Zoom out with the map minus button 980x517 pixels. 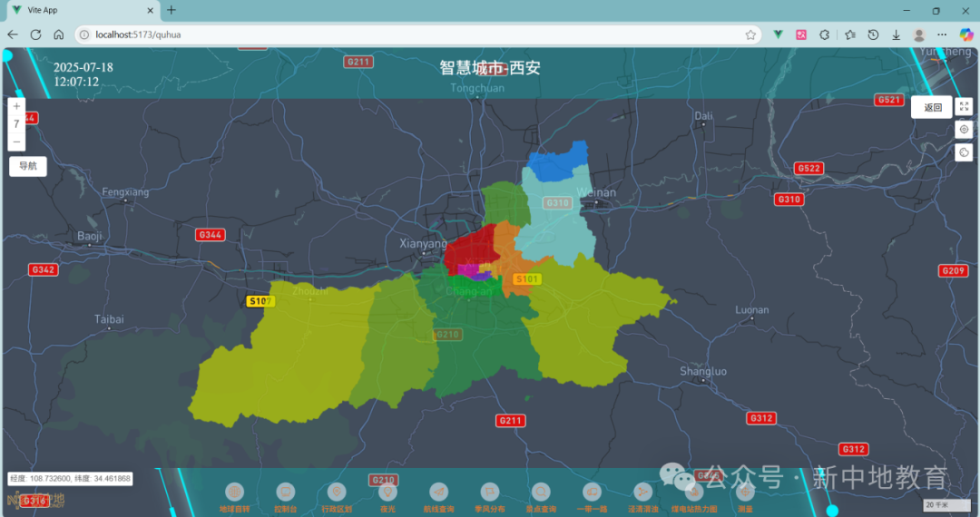[x=17, y=141]
